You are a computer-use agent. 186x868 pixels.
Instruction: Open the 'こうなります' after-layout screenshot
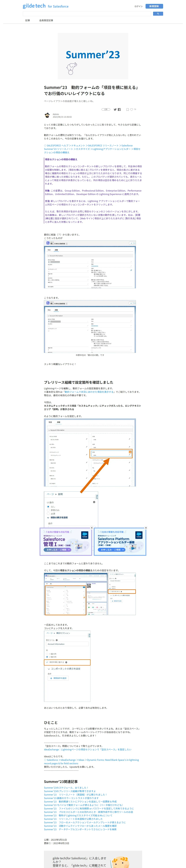[x=90, y=327]
